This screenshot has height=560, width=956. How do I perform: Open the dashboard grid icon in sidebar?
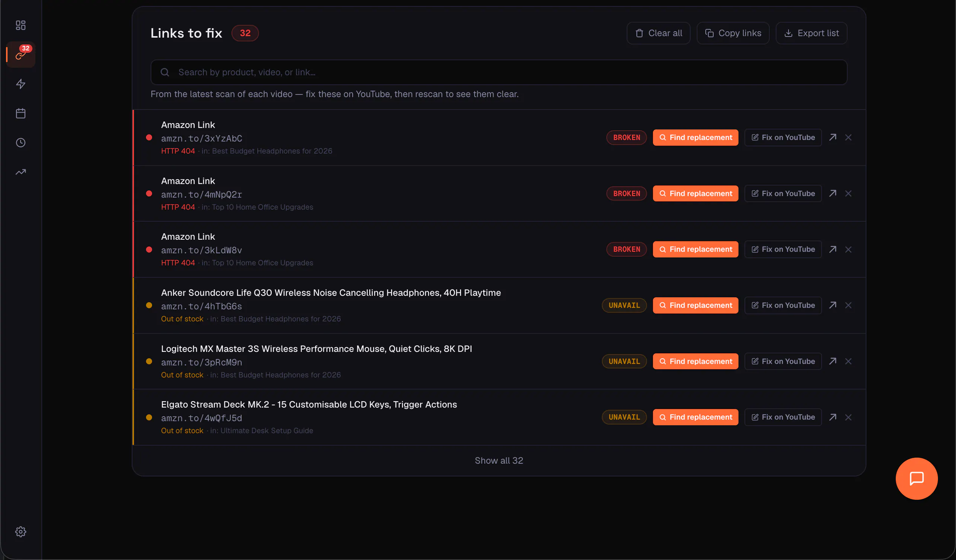click(20, 25)
